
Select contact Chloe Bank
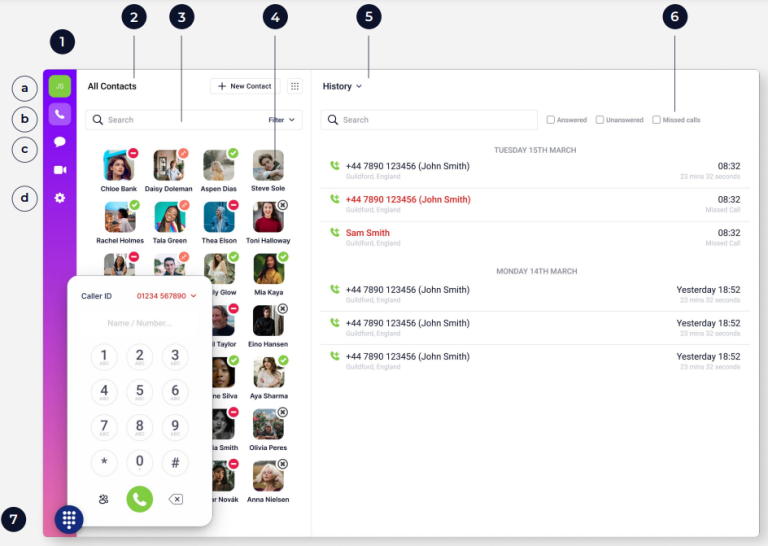tap(119, 171)
